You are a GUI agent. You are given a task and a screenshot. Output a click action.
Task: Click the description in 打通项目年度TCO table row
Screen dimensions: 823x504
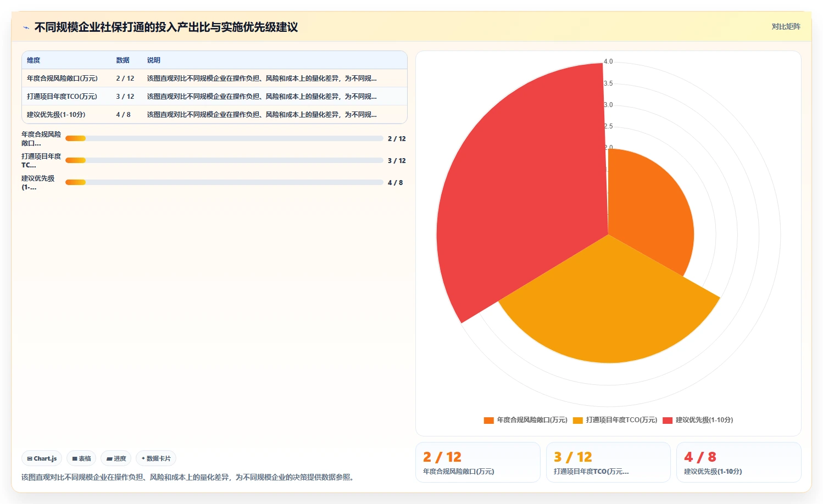262,97
